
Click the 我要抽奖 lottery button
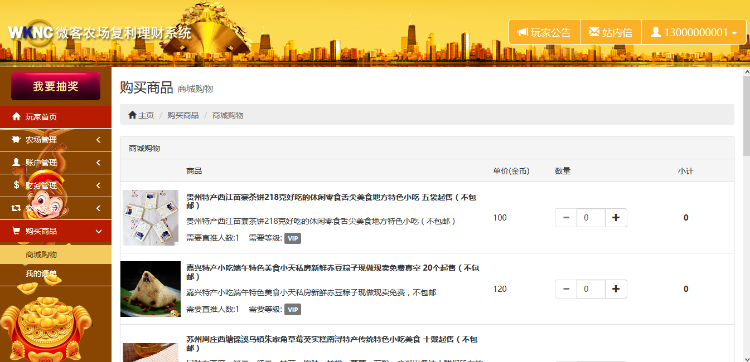pyautogui.click(x=55, y=86)
